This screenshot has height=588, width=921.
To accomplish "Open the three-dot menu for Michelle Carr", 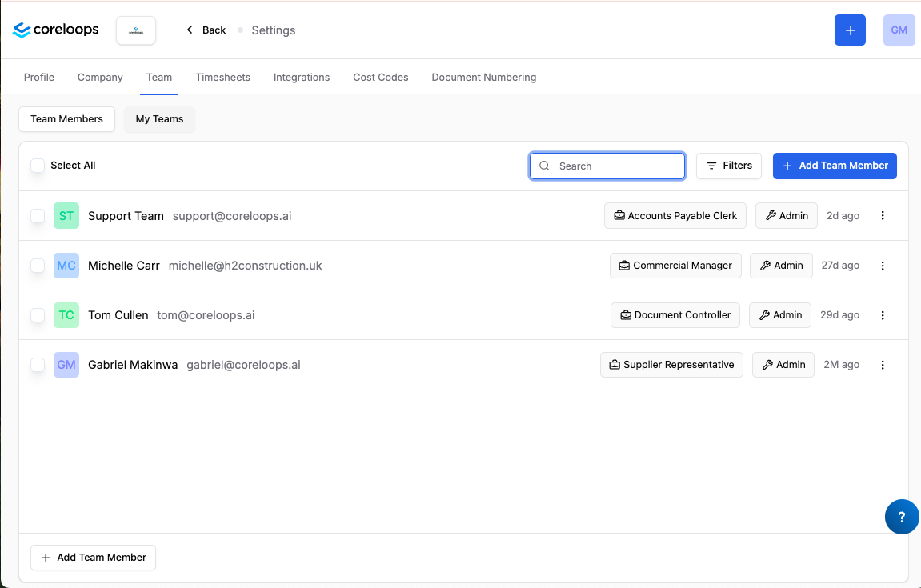I will click(x=883, y=266).
